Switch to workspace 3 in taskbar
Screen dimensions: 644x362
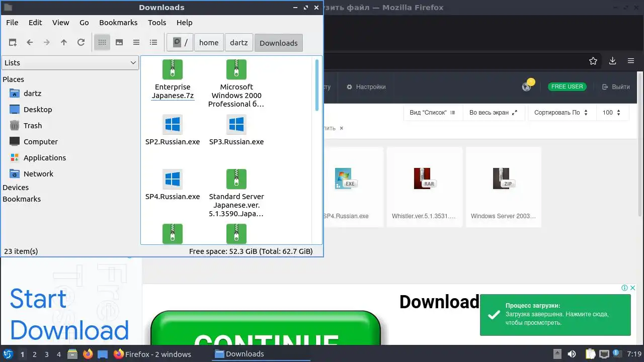tap(47, 354)
